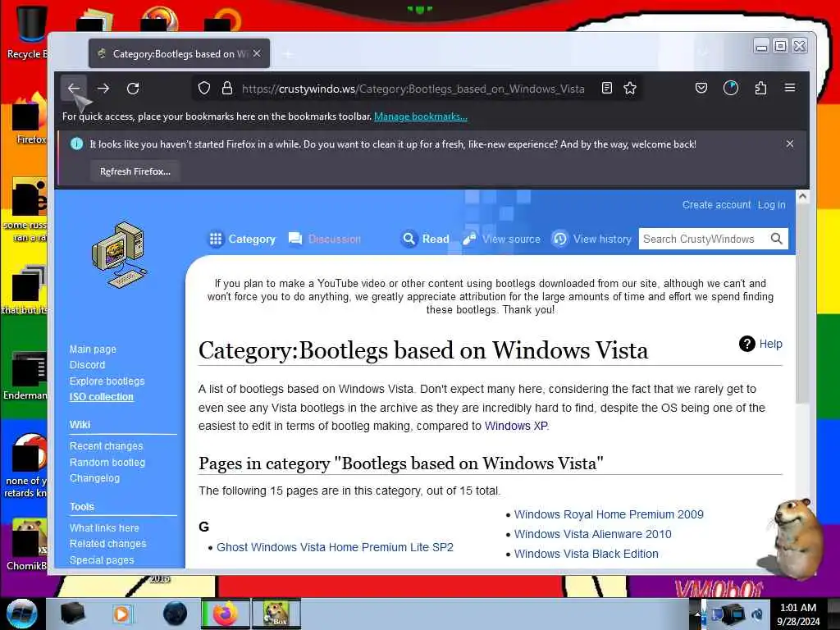Expand the list all tabs chevron
The height and width of the screenshot is (630, 840).
pyautogui.click(x=703, y=52)
